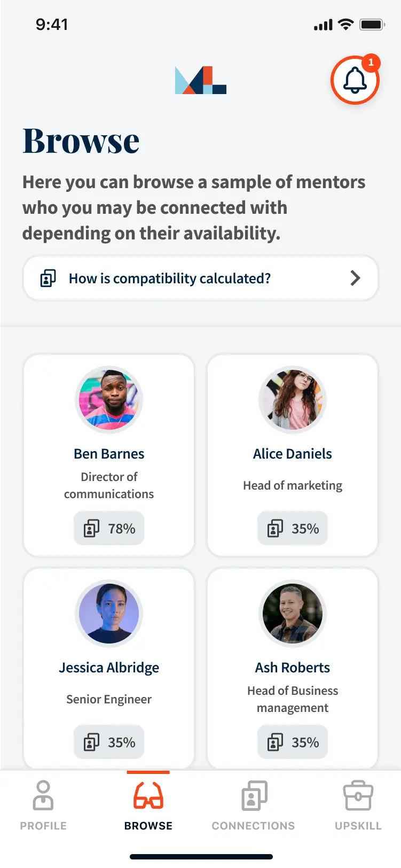Switch to the CONNECTIONS tab label
401x868 pixels.
pos(253,826)
